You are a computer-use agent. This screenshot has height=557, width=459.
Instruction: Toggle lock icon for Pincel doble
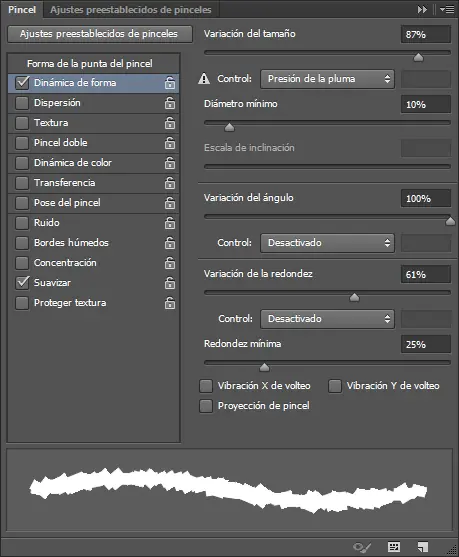tap(170, 143)
